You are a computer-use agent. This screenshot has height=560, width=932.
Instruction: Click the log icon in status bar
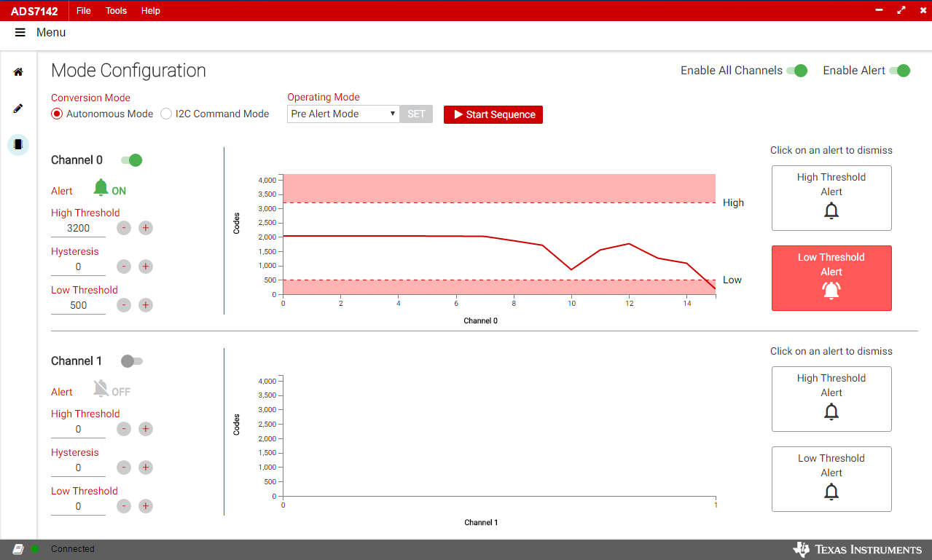pyautogui.click(x=18, y=549)
